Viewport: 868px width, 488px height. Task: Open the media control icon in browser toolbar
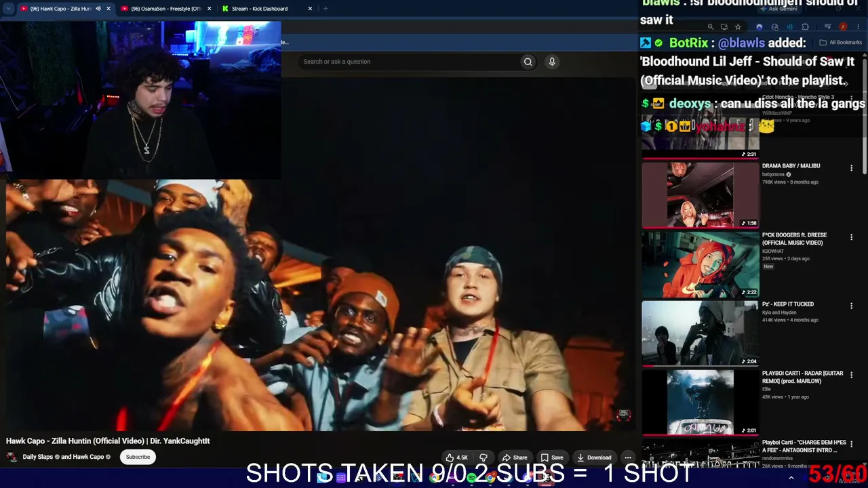[x=828, y=27]
